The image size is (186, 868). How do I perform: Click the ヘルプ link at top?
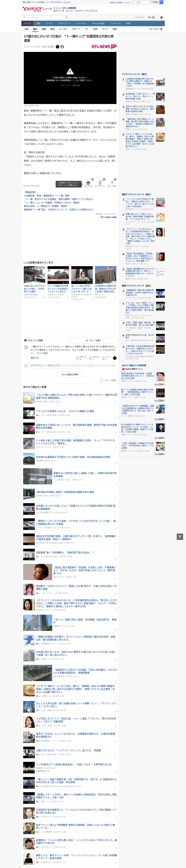(127, 2)
